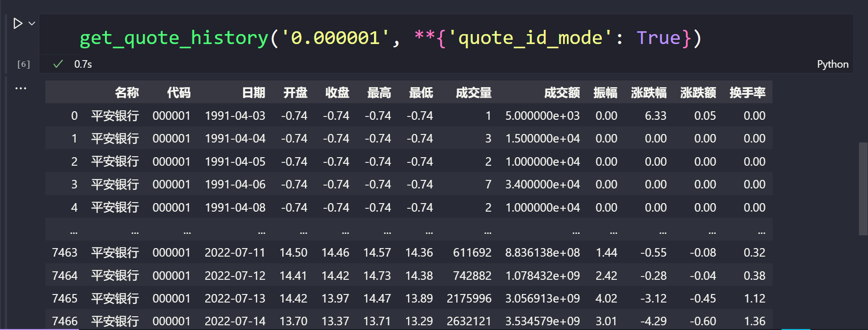Click 收盘 value 13.97
Image resolution: width=868 pixels, height=330 pixels.
click(x=335, y=299)
